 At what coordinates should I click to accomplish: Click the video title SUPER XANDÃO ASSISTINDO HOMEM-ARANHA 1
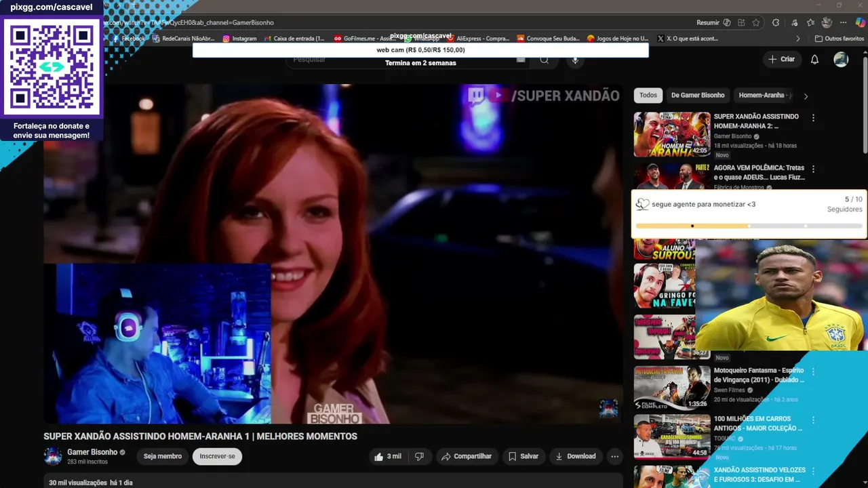200,436
